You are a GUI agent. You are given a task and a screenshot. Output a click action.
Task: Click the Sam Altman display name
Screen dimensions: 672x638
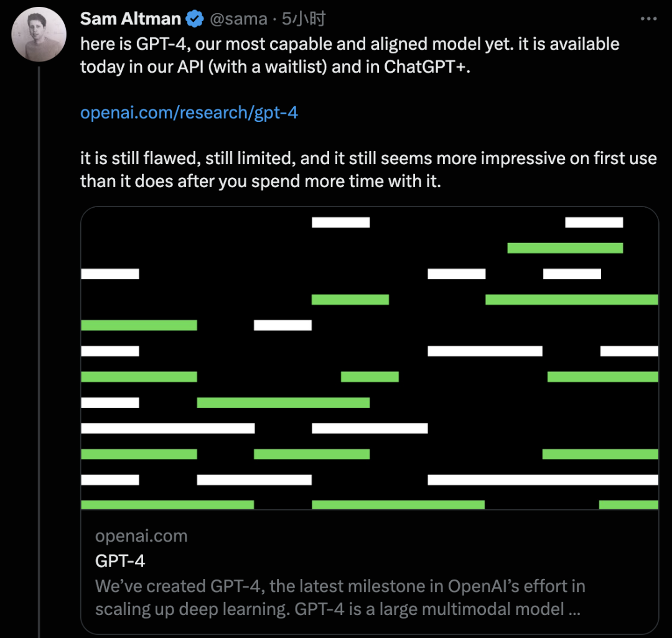(x=131, y=19)
